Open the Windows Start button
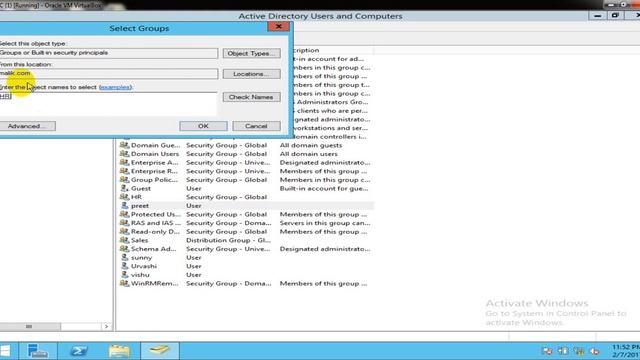Screen dimensions: 640x360 (5, 351)
